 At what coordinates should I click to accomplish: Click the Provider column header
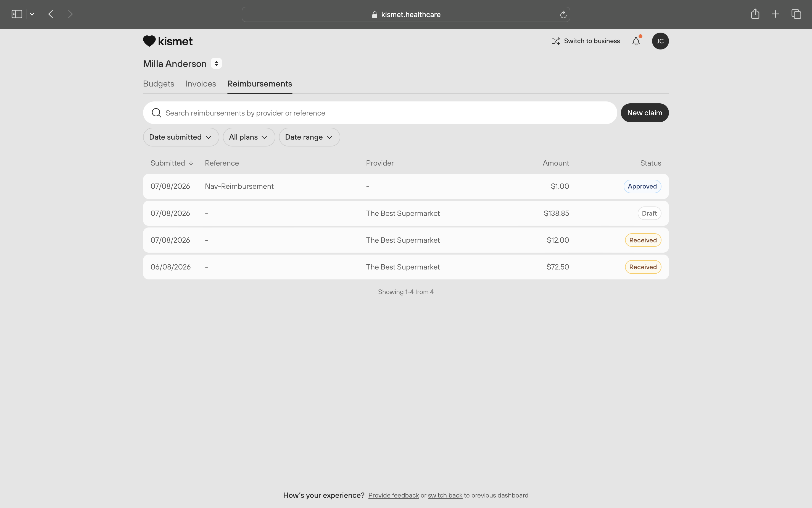click(380, 163)
